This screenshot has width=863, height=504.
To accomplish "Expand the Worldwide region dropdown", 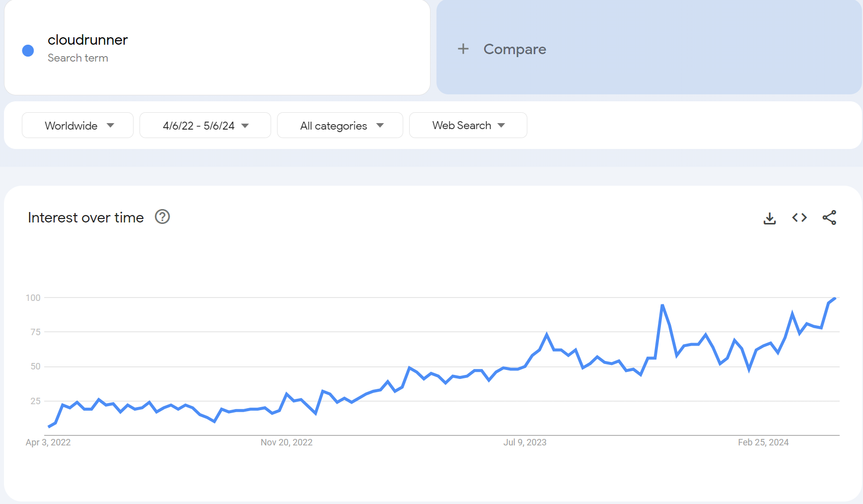I will click(77, 126).
